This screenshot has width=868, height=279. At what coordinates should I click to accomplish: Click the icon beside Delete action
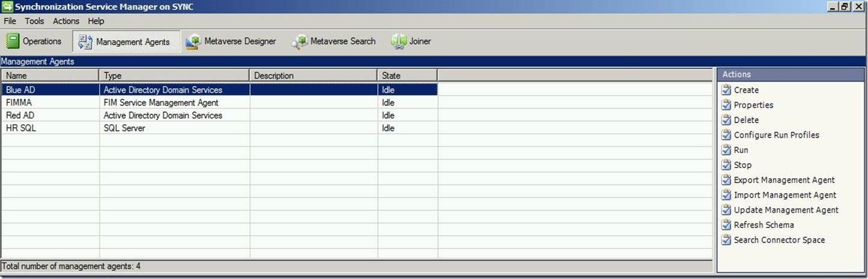coord(726,120)
